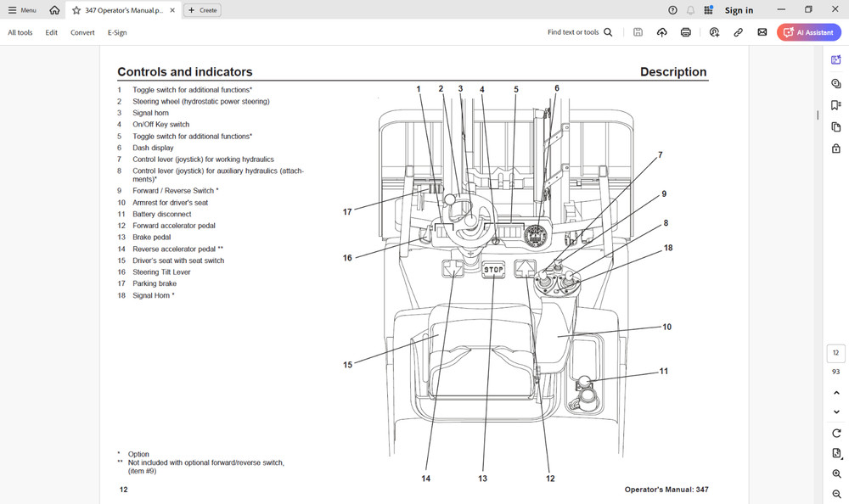The image size is (849, 504).
Task: Copy a link to the file
Action: click(738, 32)
